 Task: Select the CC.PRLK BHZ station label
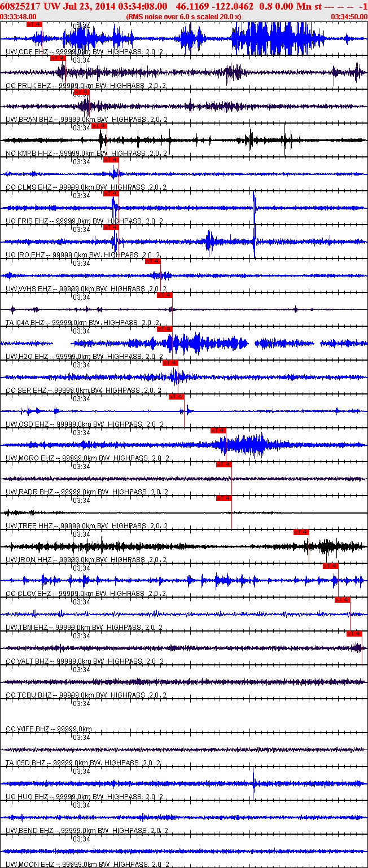[28, 85]
